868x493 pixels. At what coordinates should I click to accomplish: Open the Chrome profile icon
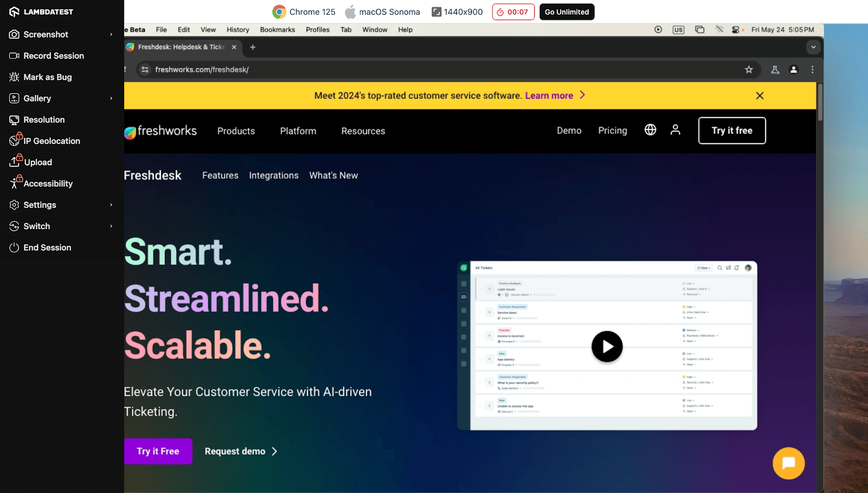794,69
